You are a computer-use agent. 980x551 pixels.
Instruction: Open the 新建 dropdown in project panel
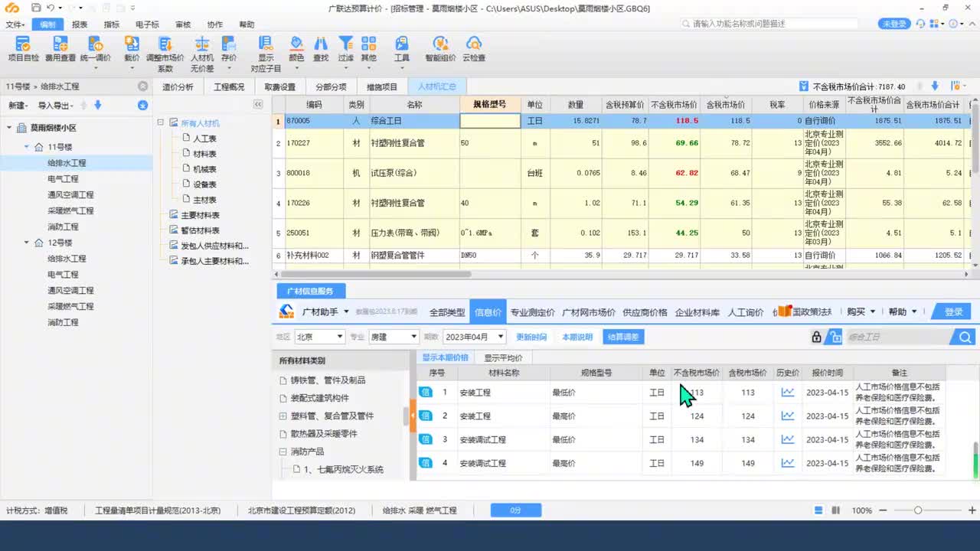(x=18, y=105)
